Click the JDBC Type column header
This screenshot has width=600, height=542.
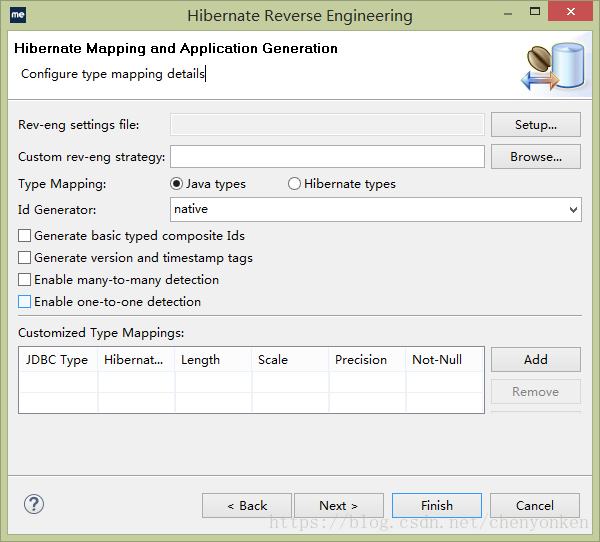[x=58, y=360]
